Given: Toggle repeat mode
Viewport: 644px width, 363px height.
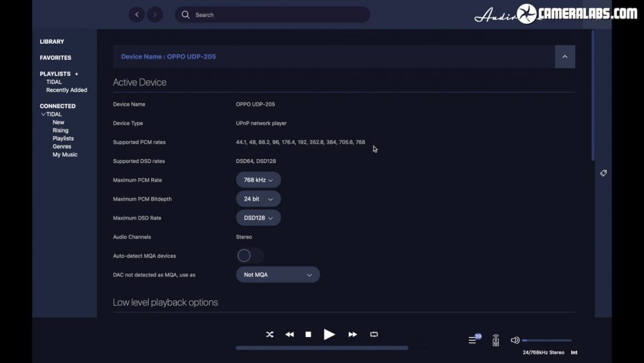Looking at the screenshot, I should click(373, 334).
